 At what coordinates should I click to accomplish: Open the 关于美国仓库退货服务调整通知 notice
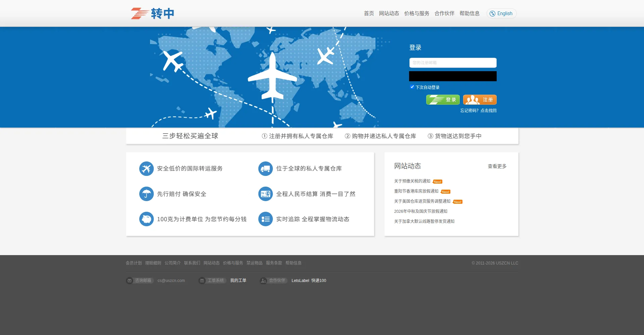point(422,201)
